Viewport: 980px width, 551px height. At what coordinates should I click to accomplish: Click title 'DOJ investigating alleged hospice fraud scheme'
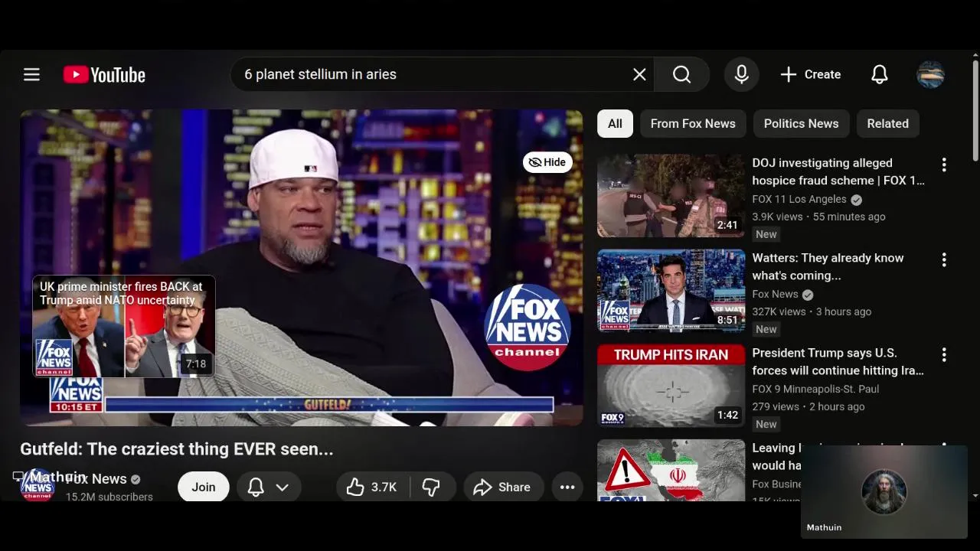click(838, 171)
